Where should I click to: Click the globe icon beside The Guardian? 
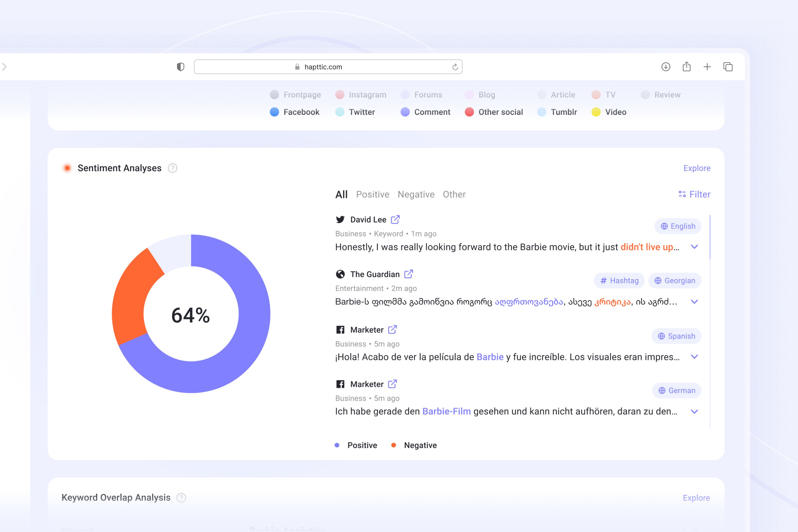point(340,274)
